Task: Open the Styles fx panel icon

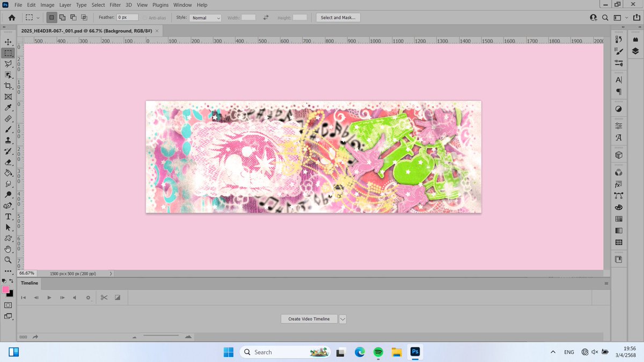Action: (x=619, y=184)
